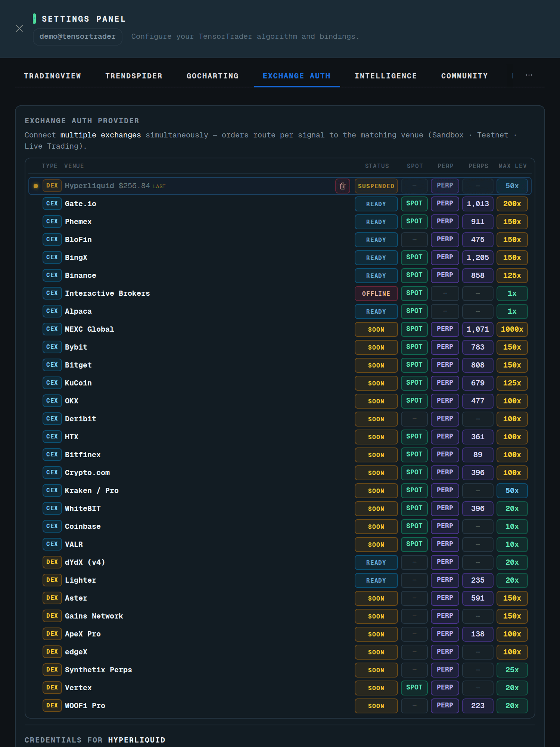
Task: Click the 1,205 perps count for BingX
Action: pos(477,258)
